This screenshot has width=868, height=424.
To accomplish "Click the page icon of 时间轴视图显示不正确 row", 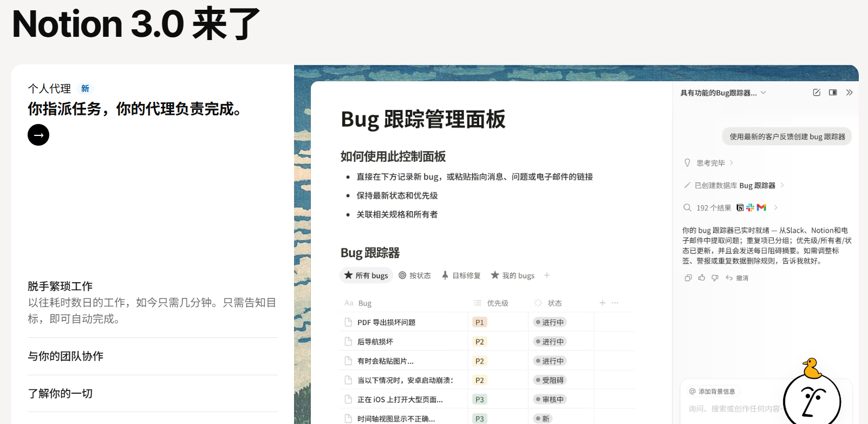I will [348, 419].
